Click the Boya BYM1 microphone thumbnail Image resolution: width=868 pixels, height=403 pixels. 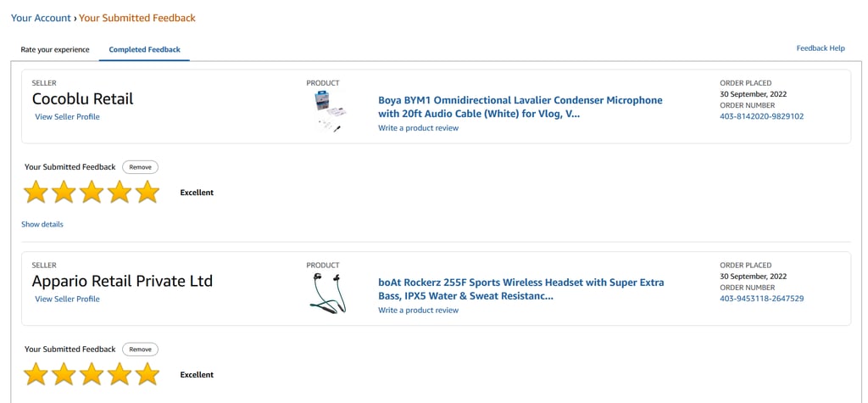tap(327, 113)
